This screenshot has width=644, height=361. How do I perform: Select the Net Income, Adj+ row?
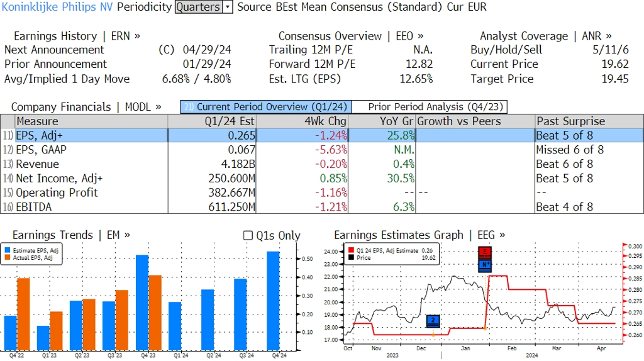pyautogui.click(x=322, y=179)
